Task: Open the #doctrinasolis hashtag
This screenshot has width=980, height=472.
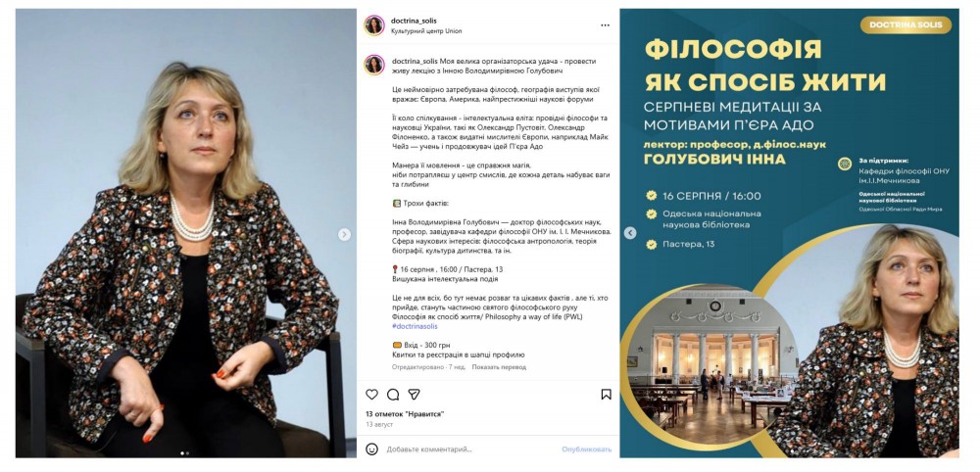Action: (415, 326)
